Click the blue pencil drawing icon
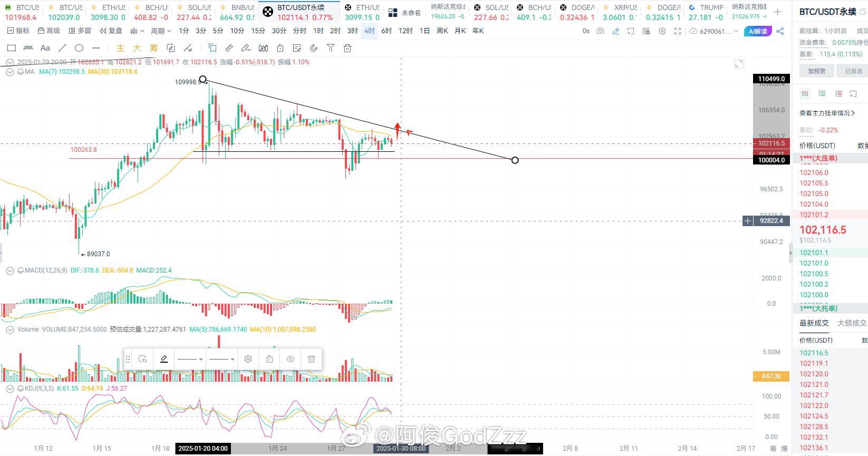868x456 pixels. pos(615,31)
